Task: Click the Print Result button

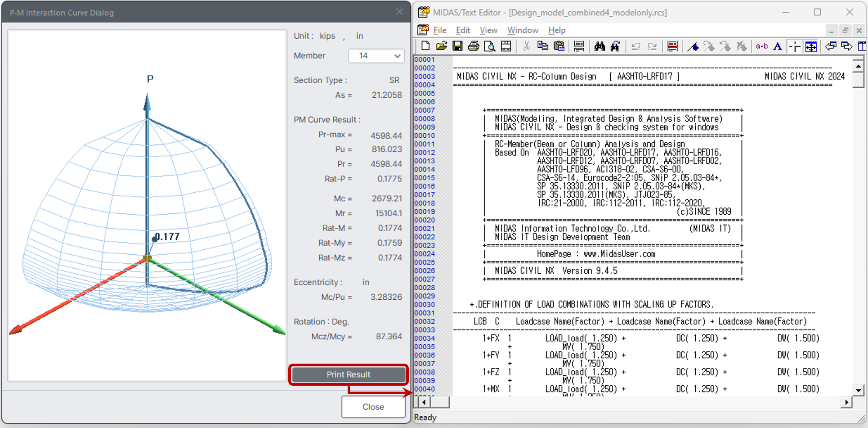Action: click(x=349, y=374)
